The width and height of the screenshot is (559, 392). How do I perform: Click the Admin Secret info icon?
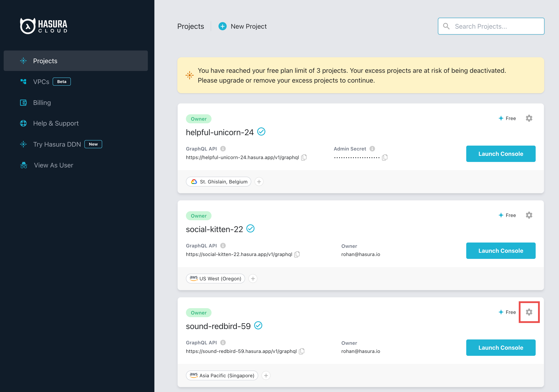pos(372,149)
